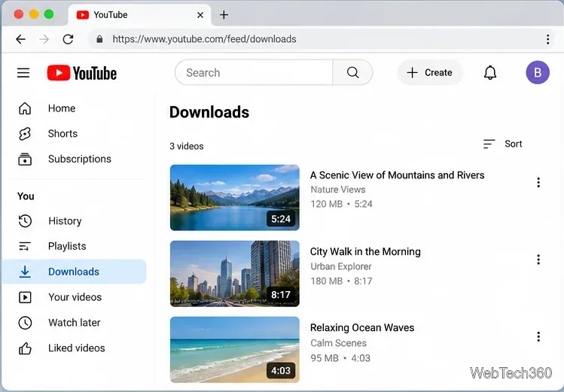564x392 pixels.
Task: Click the 8:17 duration badge
Action: tap(281, 295)
